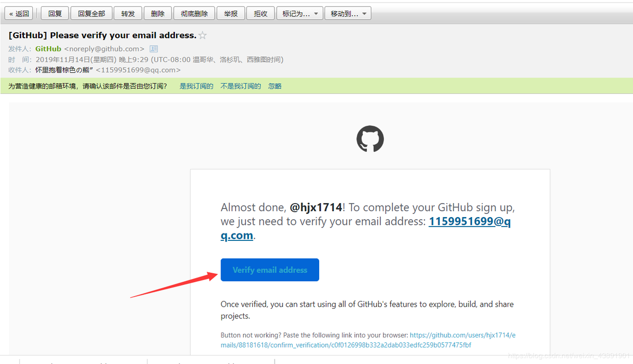Image resolution: width=633 pixels, height=364 pixels.
Task: Forward the email with 转发
Action: click(128, 13)
